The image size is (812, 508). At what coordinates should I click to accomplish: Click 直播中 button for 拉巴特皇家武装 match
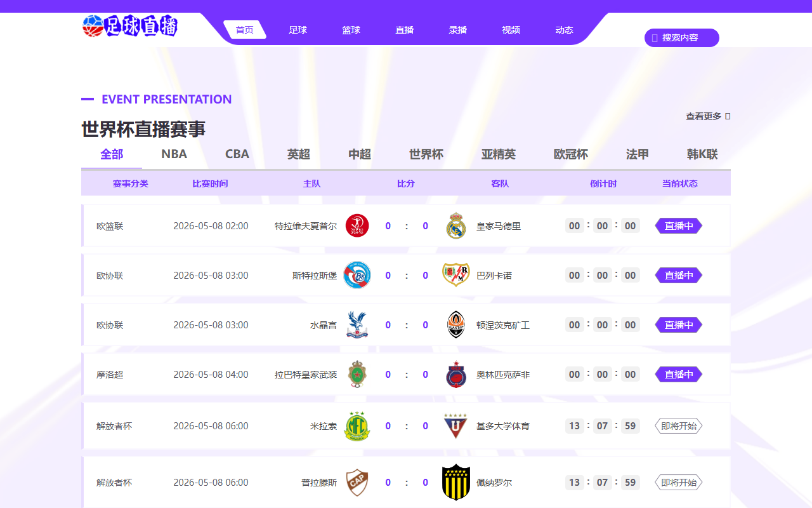pos(679,374)
